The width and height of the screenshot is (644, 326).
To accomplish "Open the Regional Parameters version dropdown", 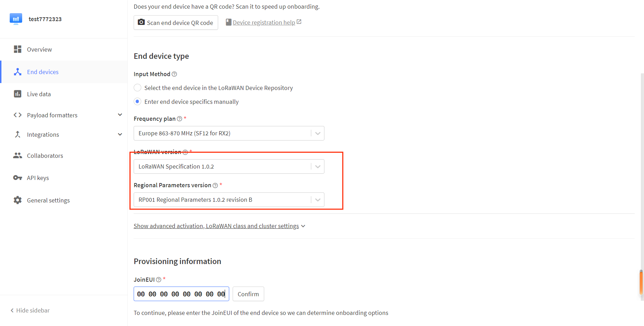I will (229, 200).
